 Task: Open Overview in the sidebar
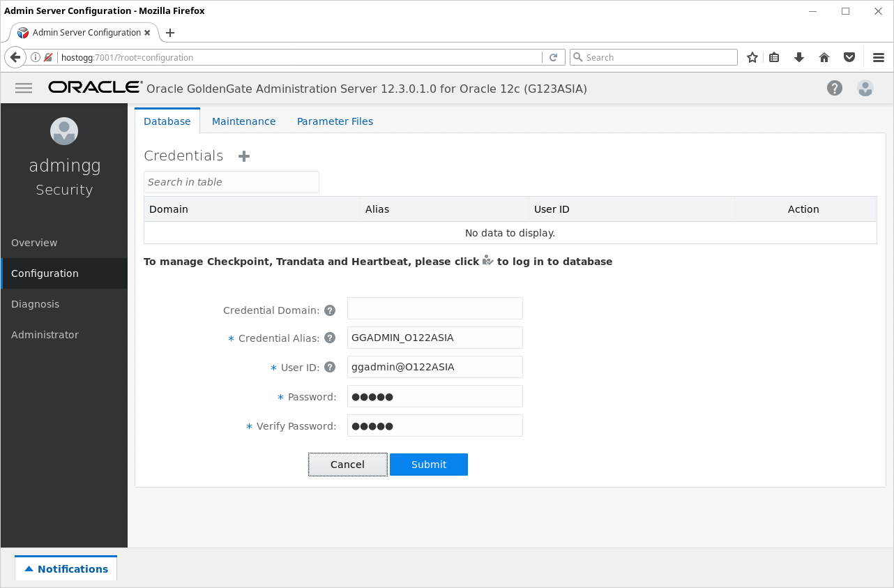click(64, 243)
